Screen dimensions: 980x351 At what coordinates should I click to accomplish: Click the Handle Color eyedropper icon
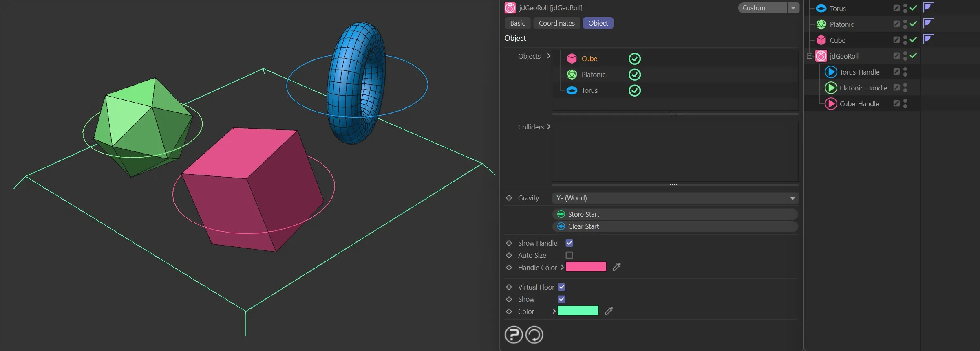616,267
